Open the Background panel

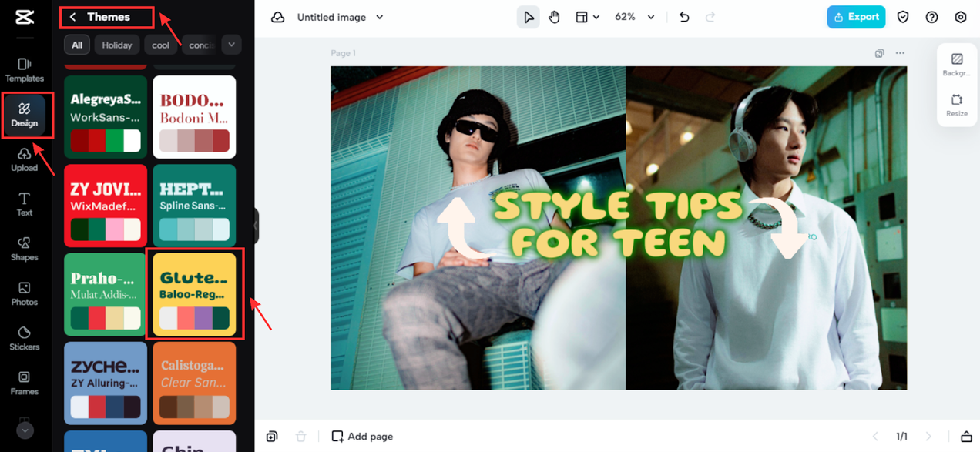click(957, 65)
